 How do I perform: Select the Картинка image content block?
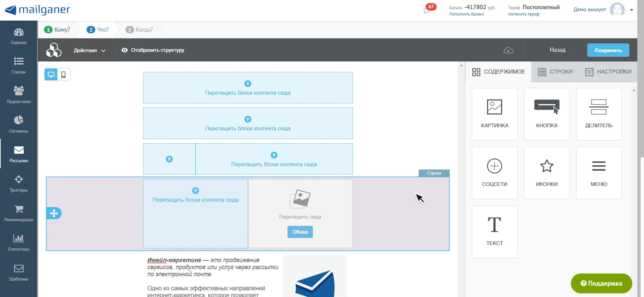point(494,114)
